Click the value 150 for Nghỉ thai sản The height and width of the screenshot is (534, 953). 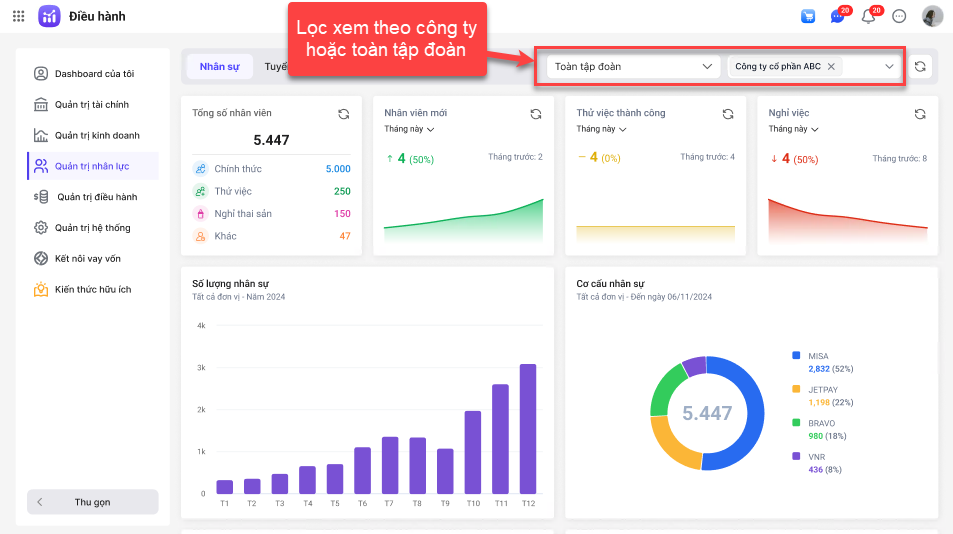click(x=342, y=214)
